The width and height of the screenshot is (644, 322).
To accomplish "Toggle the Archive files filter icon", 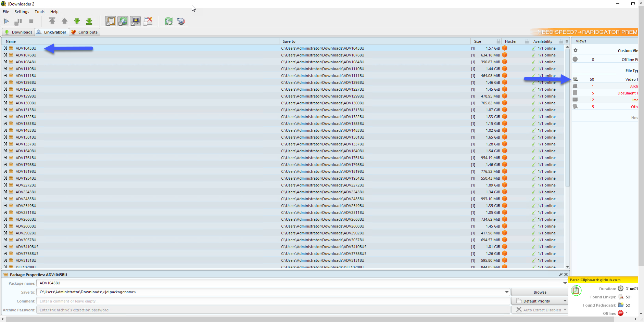I will [575, 86].
